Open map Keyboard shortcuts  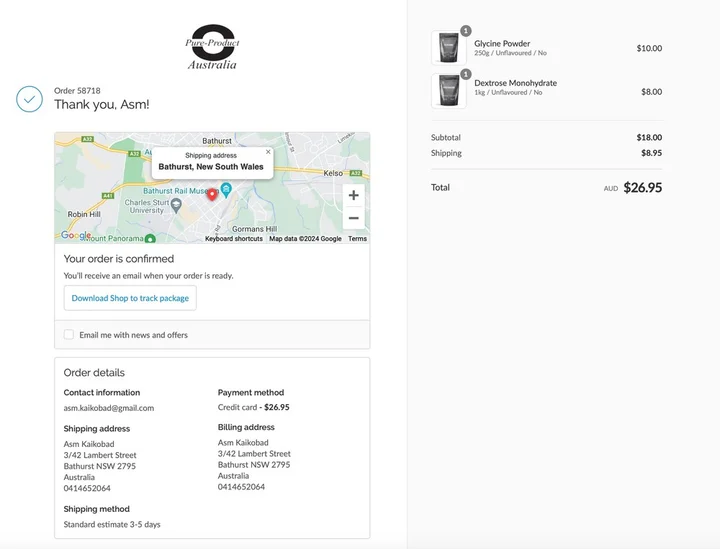pos(234,239)
